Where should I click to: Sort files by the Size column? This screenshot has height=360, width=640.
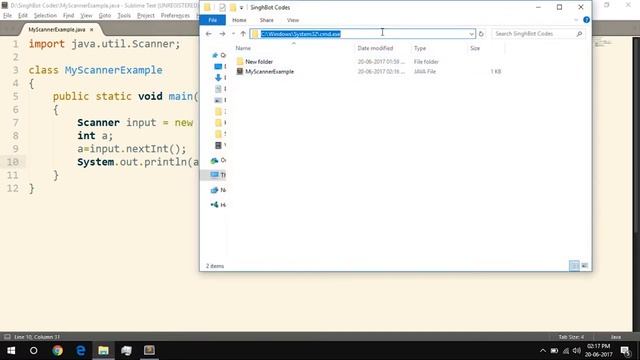pyautogui.click(x=475, y=48)
